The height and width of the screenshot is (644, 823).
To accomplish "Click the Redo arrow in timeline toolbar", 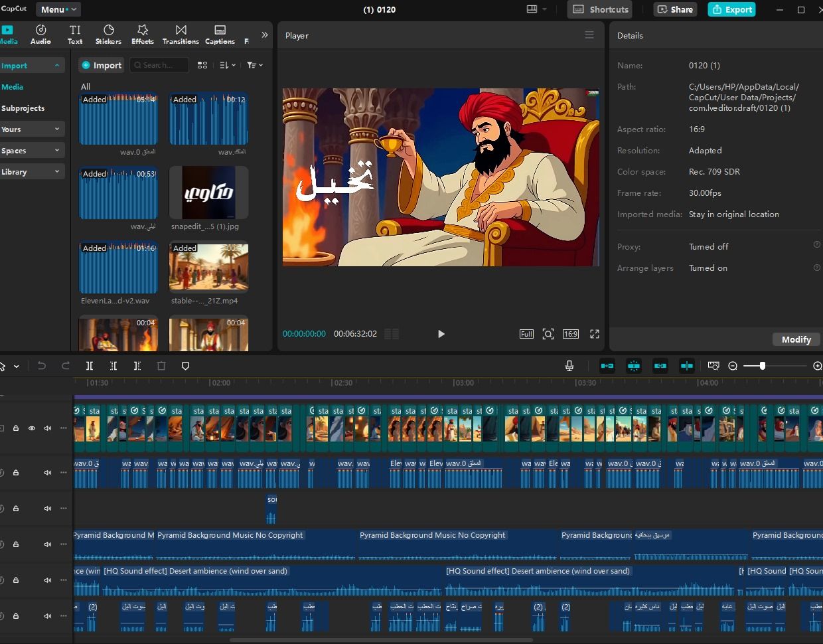I will [x=66, y=366].
